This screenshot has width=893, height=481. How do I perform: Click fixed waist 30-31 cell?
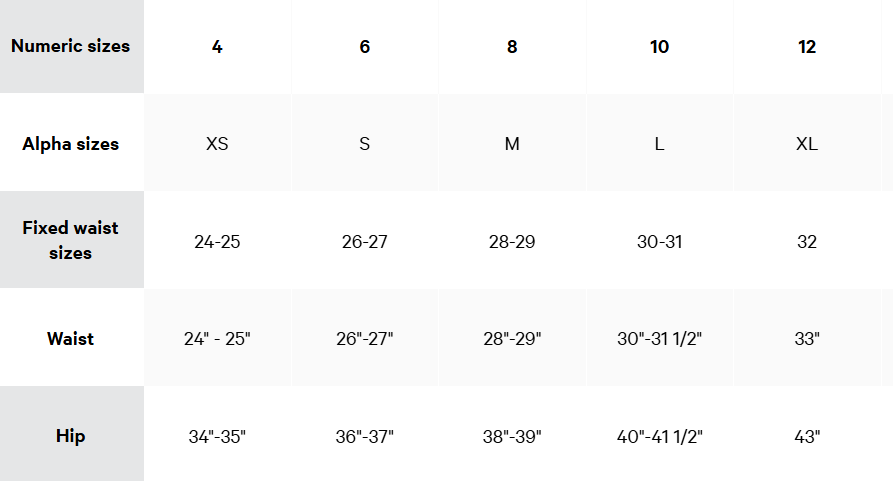pyautogui.click(x=659, y=241)
